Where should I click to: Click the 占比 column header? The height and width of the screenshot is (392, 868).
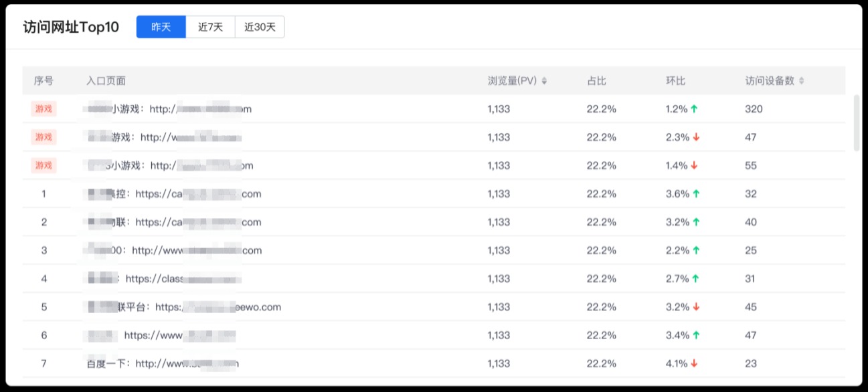coord(596,81)
